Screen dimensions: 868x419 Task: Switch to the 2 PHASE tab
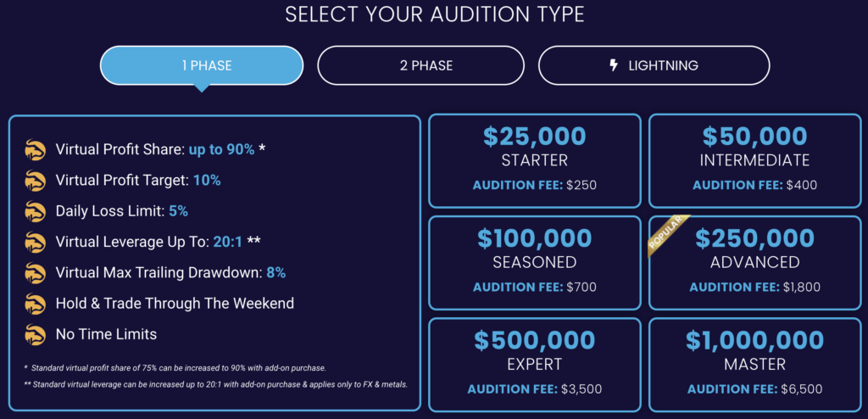pyautogui.click(x=420, y=65)
